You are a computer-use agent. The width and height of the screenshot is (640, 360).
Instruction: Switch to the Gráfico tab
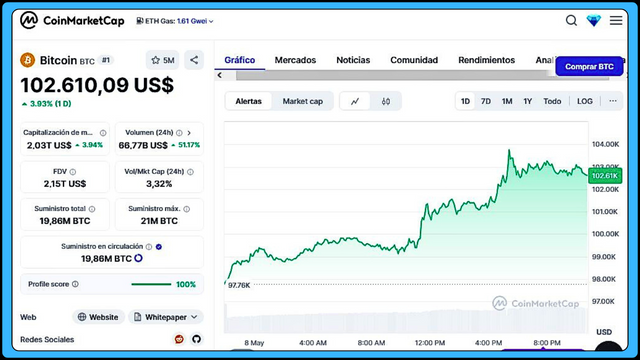coord(240,60)
